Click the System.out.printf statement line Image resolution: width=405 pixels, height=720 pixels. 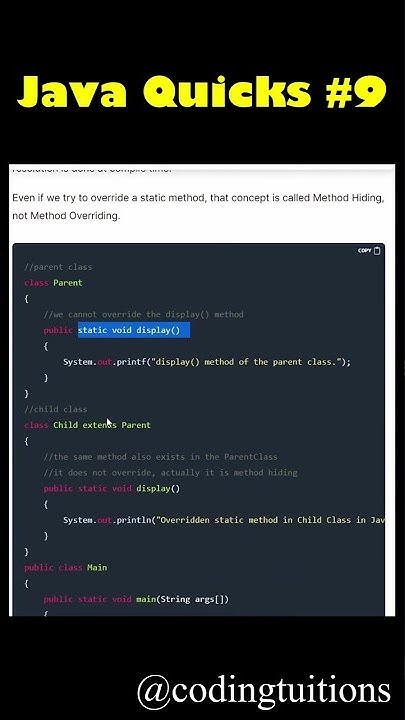click(x=207, y=362)
